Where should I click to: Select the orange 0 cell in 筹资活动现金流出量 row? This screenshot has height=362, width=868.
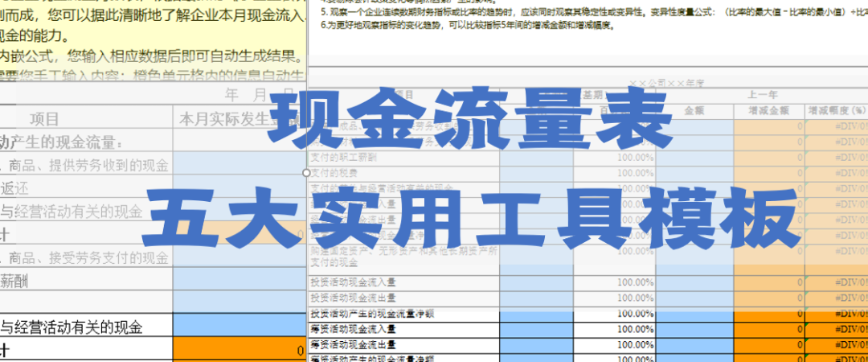769,345
